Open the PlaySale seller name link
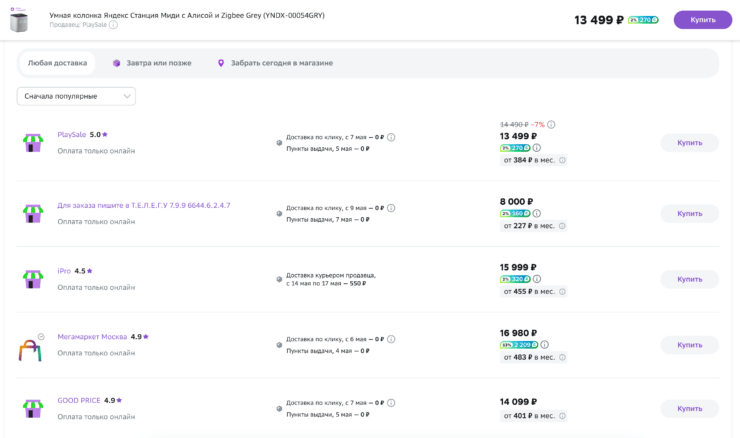Screen dimensions: 740x438 71,134
